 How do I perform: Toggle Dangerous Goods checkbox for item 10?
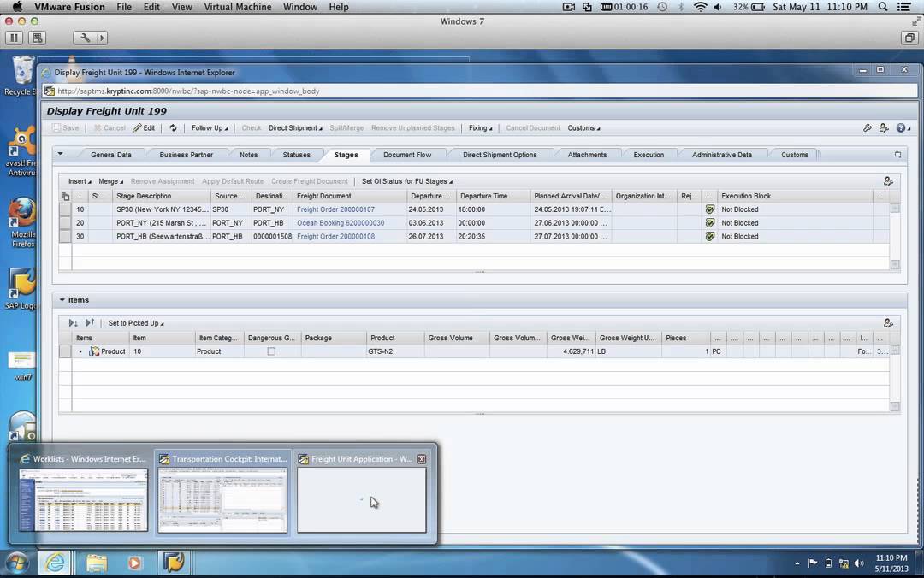pyautogui.click(x=271, y=351)
